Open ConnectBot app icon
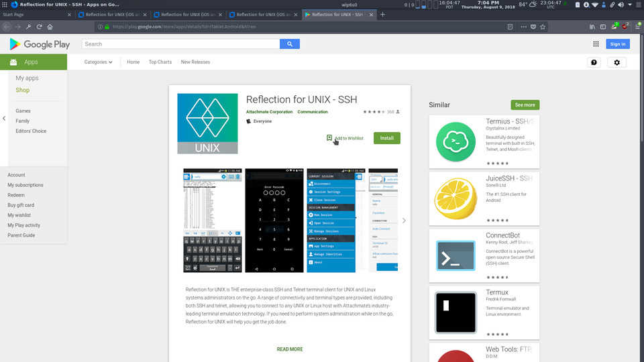644x362 pixels. pos(455,255)
